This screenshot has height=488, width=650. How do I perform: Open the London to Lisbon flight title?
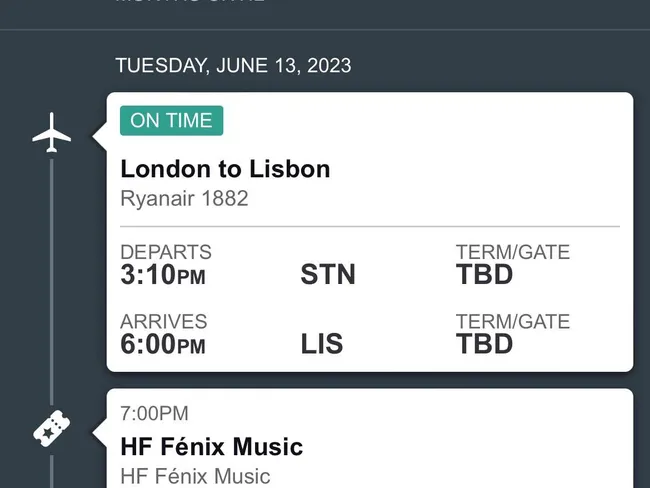225,169
